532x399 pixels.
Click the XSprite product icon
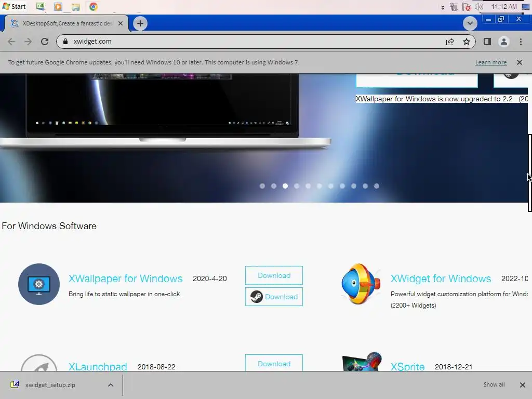[362, 362]
